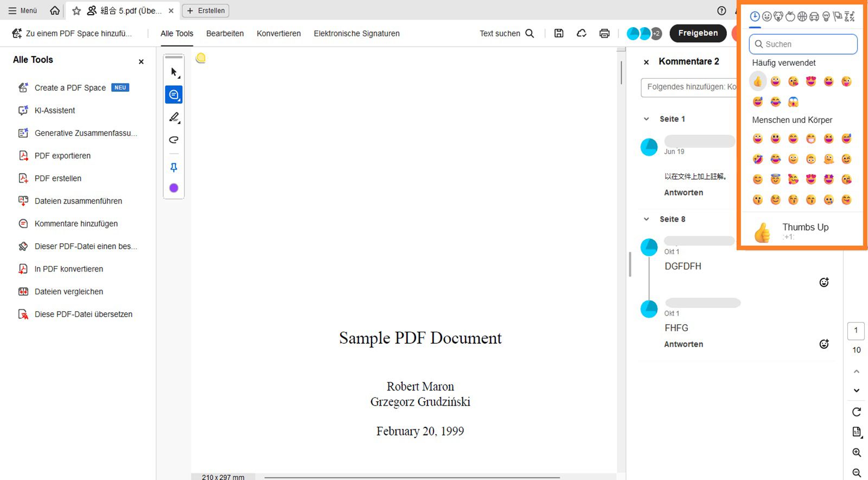Click the Freigeben share button
Screen dimensions: 868x480
click(x=698, y=33)
